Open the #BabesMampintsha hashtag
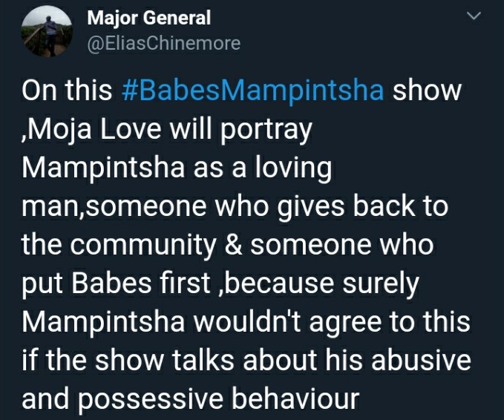The image size is (504, 420). (x=252, y=91)
